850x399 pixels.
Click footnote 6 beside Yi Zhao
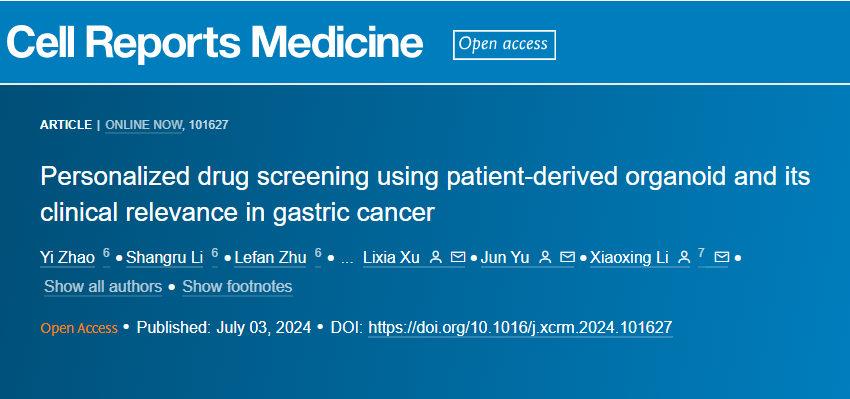tap(106, 254)
